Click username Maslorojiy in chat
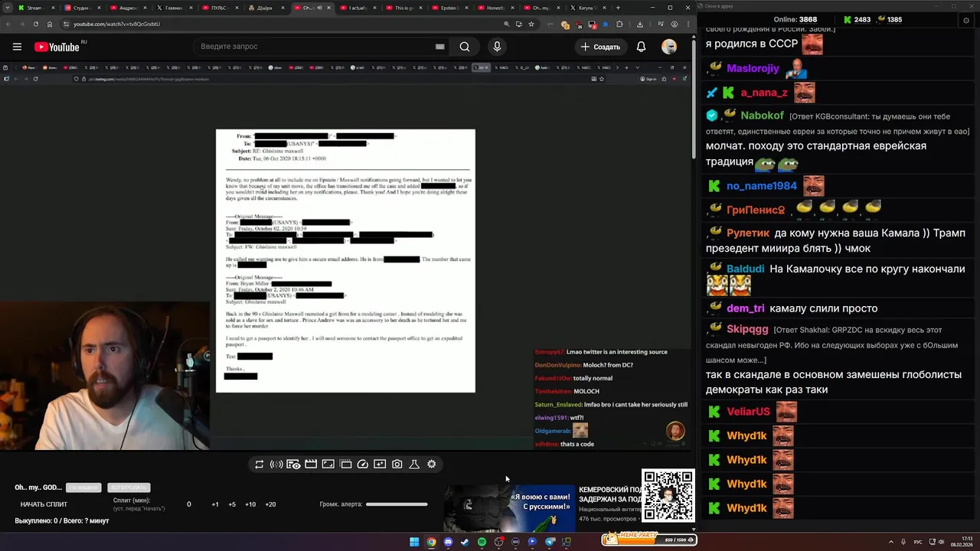This screenshot has height=551, width=980. (x=753, y=68)
